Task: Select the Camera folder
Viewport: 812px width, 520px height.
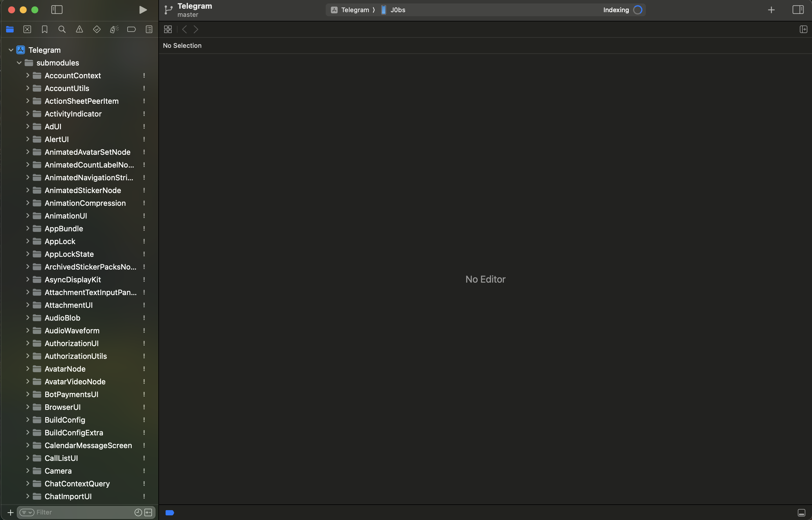Action: tap(79, 471)
